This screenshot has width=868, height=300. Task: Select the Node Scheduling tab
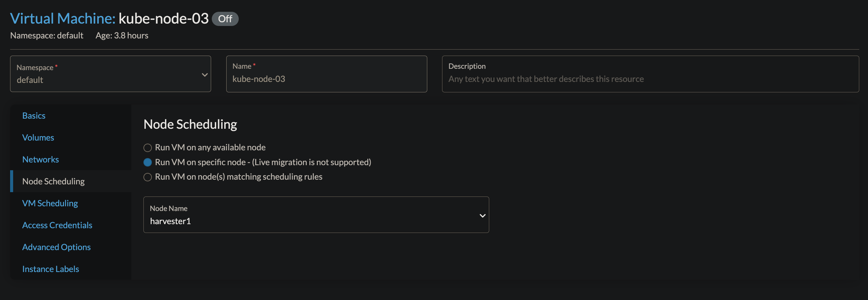53,182
